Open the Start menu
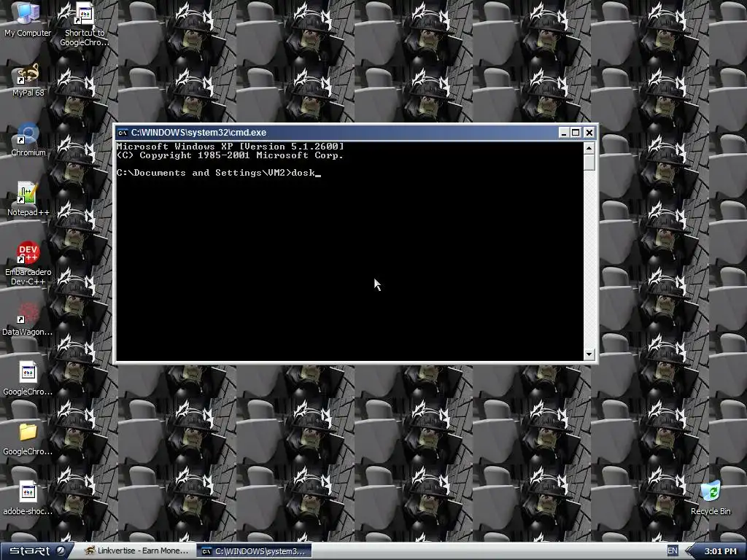Viewport: 747px width, 560px height. [x=36, y=551]
